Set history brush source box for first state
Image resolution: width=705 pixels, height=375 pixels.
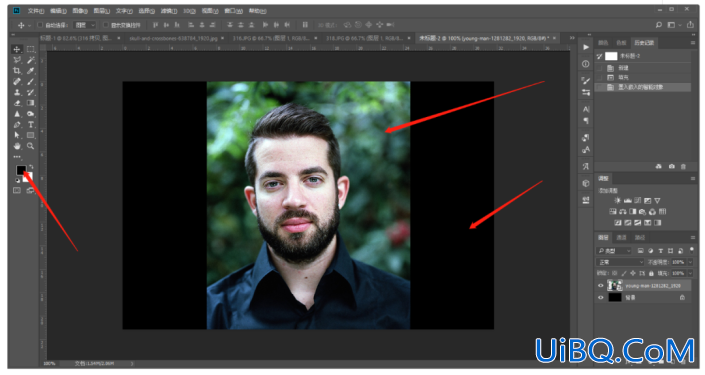pos(599,68)
